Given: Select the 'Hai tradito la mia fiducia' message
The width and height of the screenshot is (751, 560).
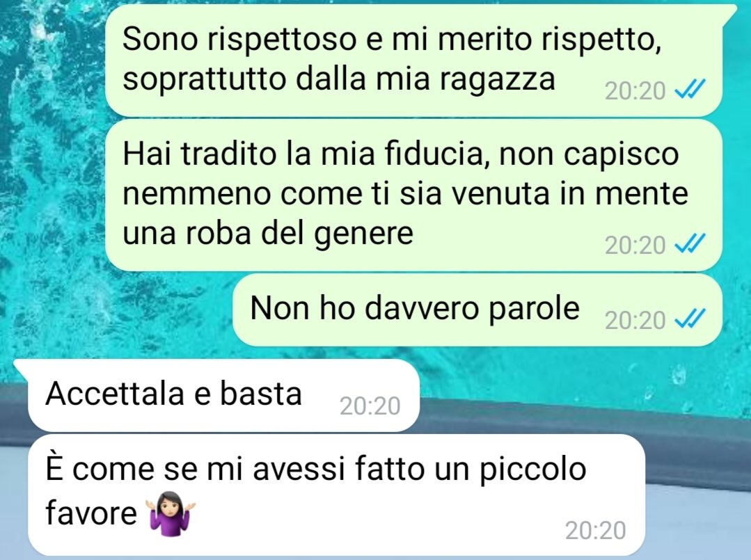Looking at the screenshot, I should pyautogui.click(x=414, y=195).
